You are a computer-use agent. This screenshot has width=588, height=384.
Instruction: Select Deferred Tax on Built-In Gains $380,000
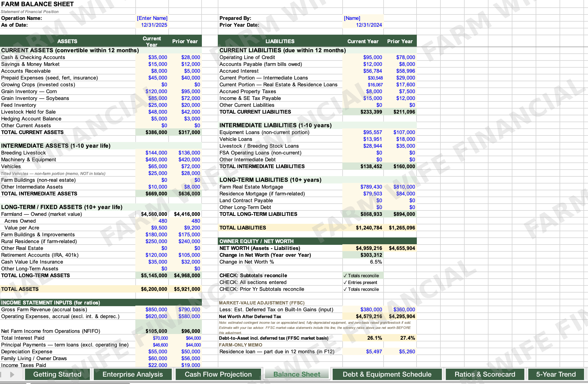pyautogui.click(x=363, y=310)
